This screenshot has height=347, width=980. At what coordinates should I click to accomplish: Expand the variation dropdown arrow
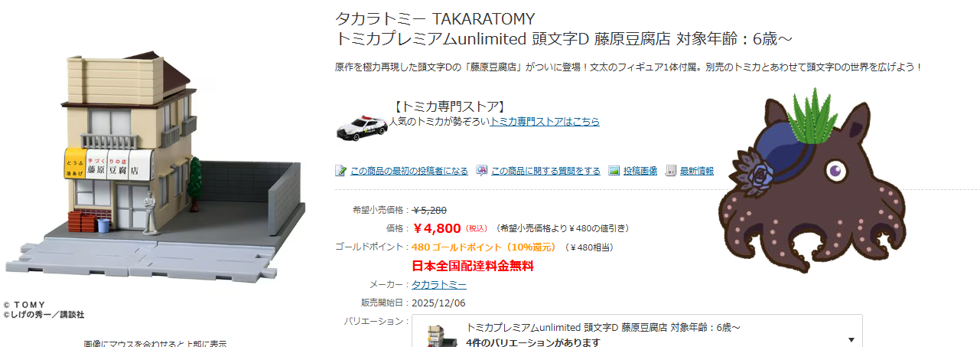851,339
